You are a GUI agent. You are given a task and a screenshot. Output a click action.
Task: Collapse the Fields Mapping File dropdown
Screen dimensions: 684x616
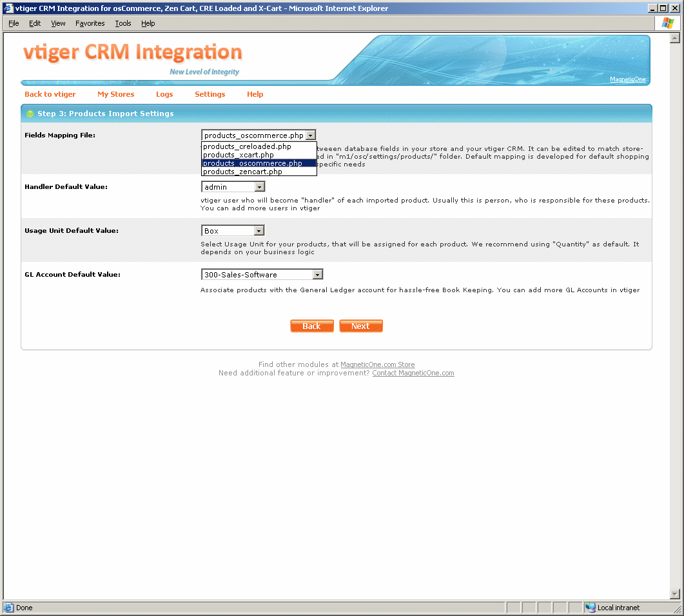tap(311, 135)
